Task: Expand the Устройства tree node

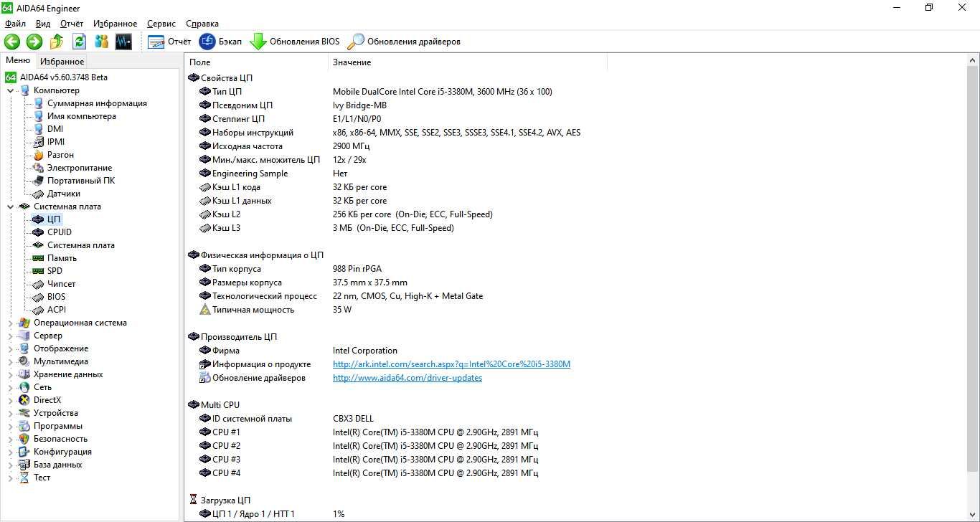Action: (10, 413)
